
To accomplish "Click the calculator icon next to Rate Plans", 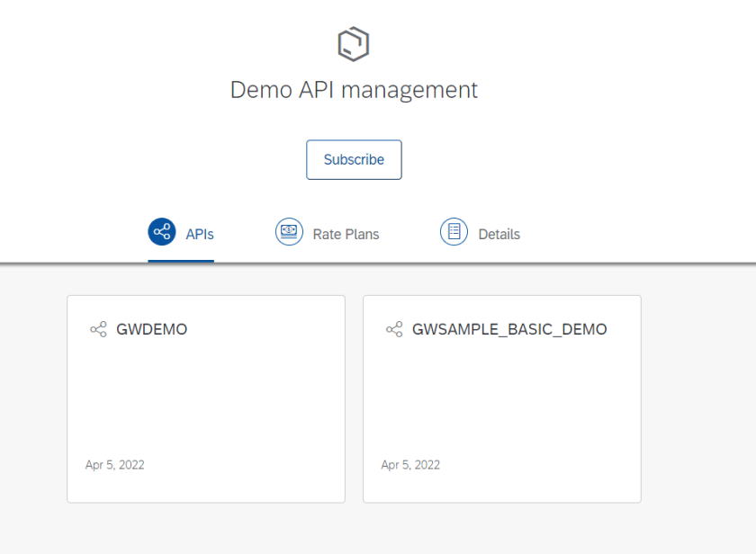I will click(289, 231).
